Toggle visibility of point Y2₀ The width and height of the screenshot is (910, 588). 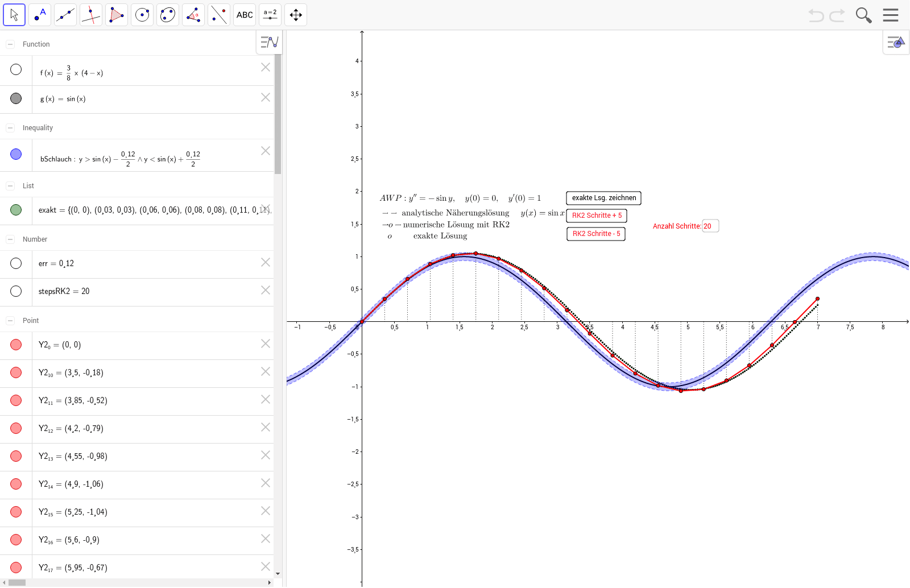pos(16,345)
